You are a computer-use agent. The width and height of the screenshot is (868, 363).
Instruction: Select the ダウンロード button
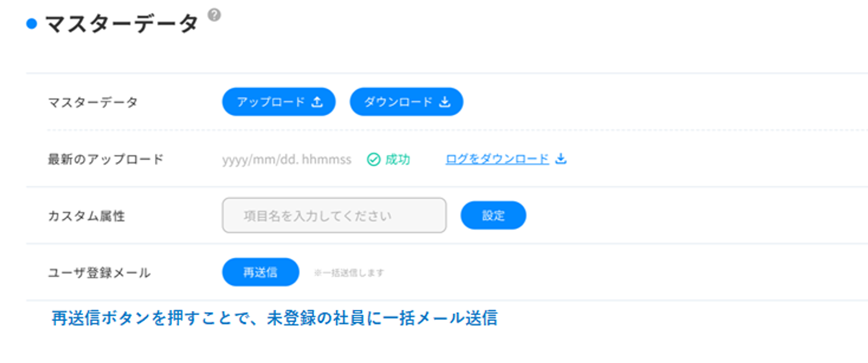tap(406, 102)
